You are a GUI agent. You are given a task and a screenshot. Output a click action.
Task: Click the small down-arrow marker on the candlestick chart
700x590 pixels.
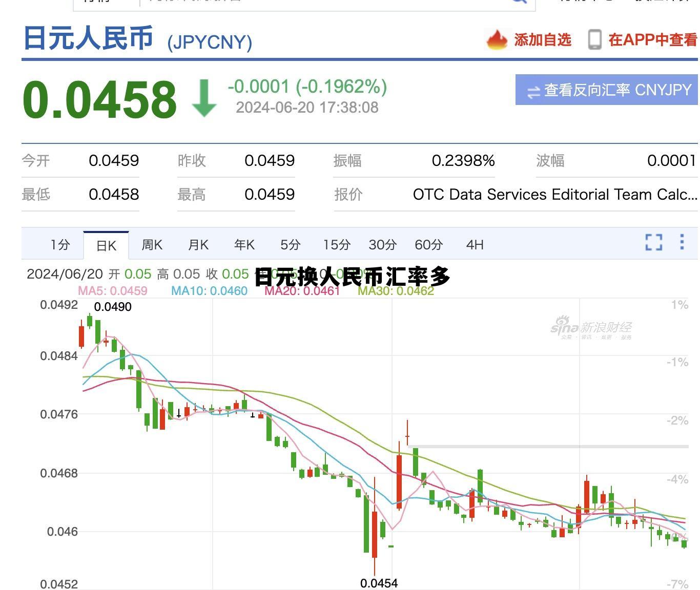(x=178, y=413)
